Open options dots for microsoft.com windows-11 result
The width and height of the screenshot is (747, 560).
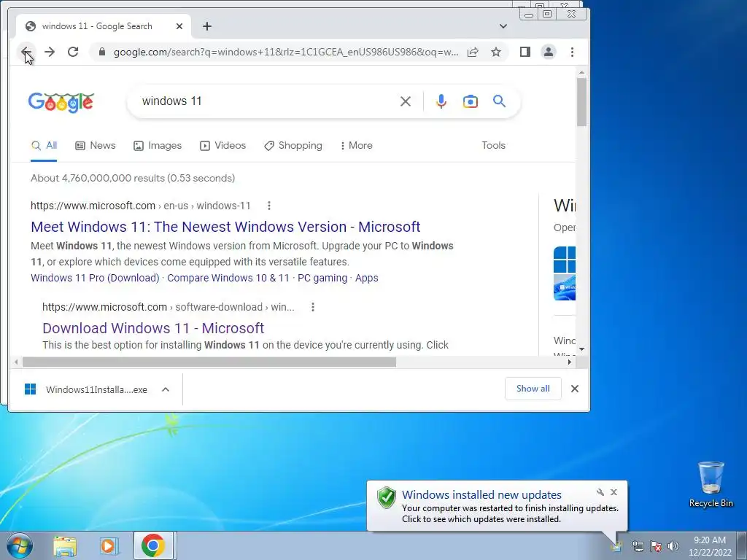[x=269, y=206]
